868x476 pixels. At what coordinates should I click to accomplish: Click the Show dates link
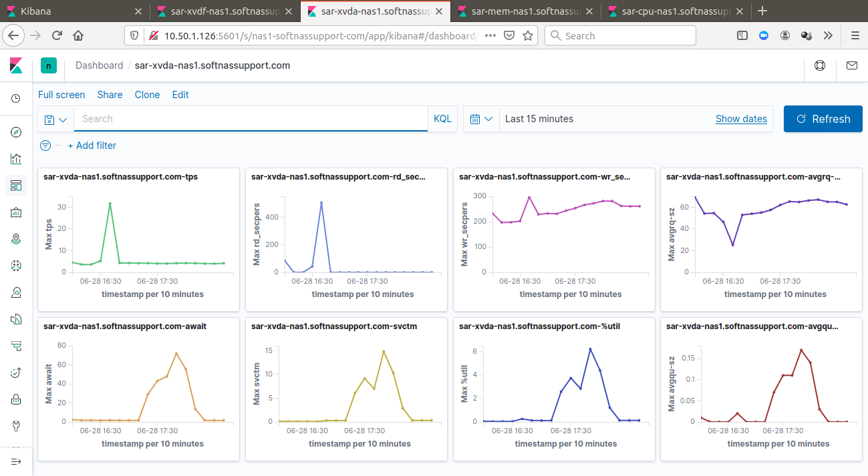pos(741,119)
